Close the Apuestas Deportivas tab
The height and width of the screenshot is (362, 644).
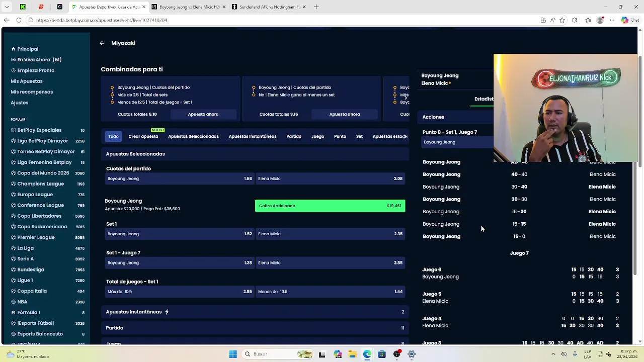(144, 7)
